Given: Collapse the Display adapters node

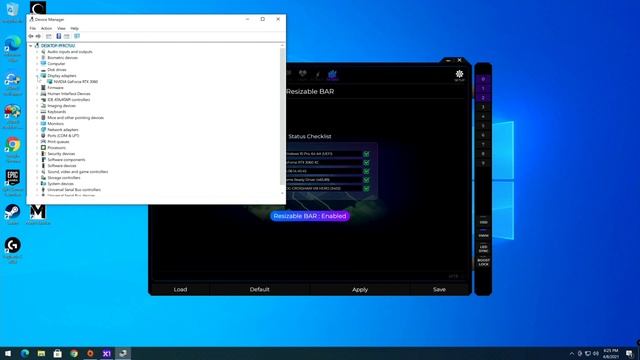Looking at the screenshot, I should click(37, 76).
